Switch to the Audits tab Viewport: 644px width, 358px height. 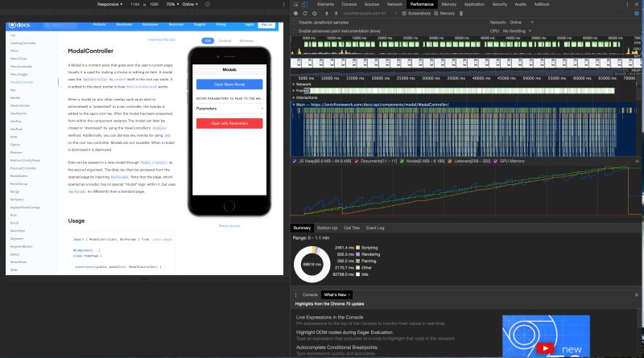pos(520,4)
